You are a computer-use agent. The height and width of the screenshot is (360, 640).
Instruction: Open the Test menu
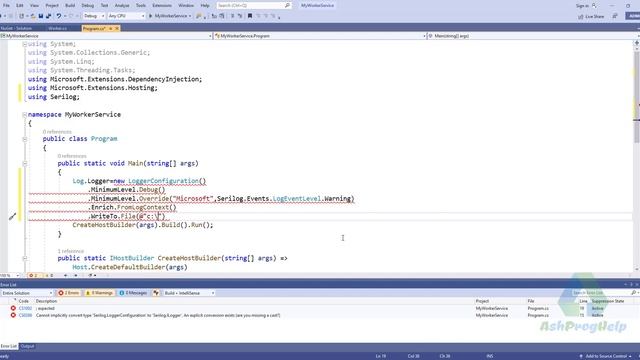[x=104, y=6]
